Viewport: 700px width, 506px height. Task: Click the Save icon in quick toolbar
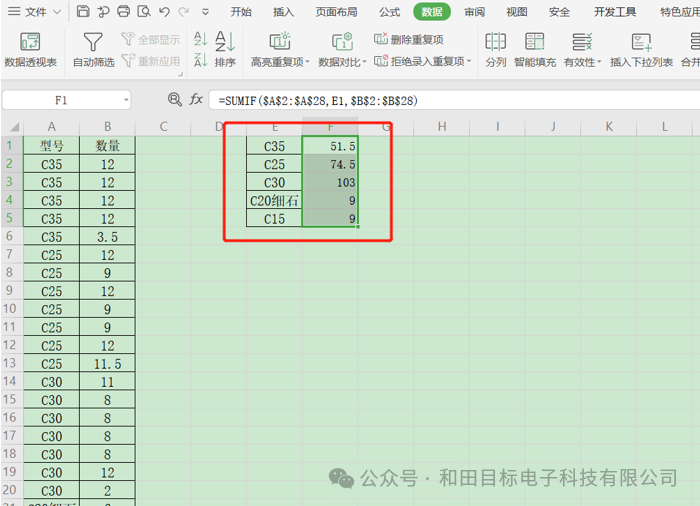click(83, 11)
